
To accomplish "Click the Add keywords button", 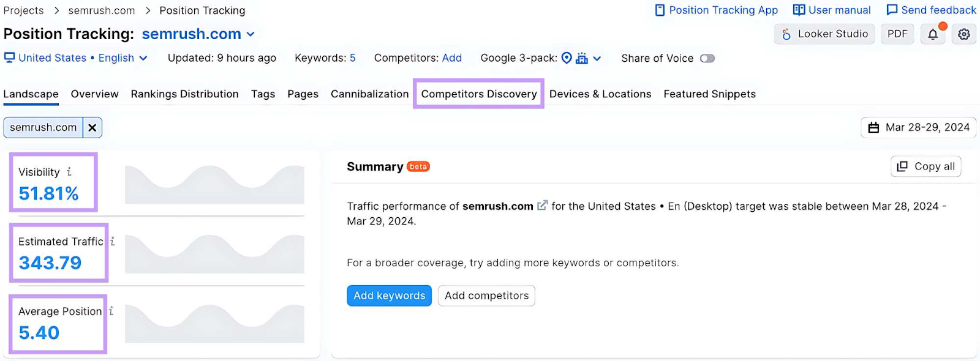I will point(389,296).
